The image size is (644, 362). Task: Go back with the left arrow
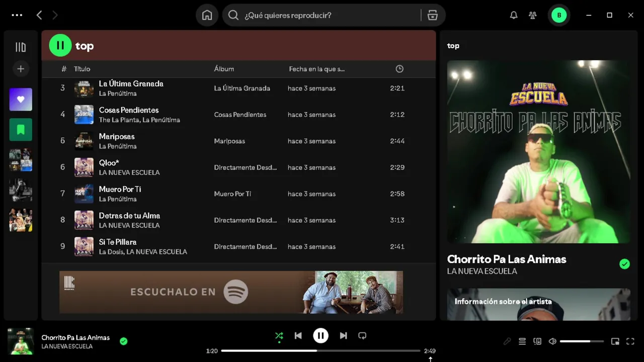click(x=39, y=15)
